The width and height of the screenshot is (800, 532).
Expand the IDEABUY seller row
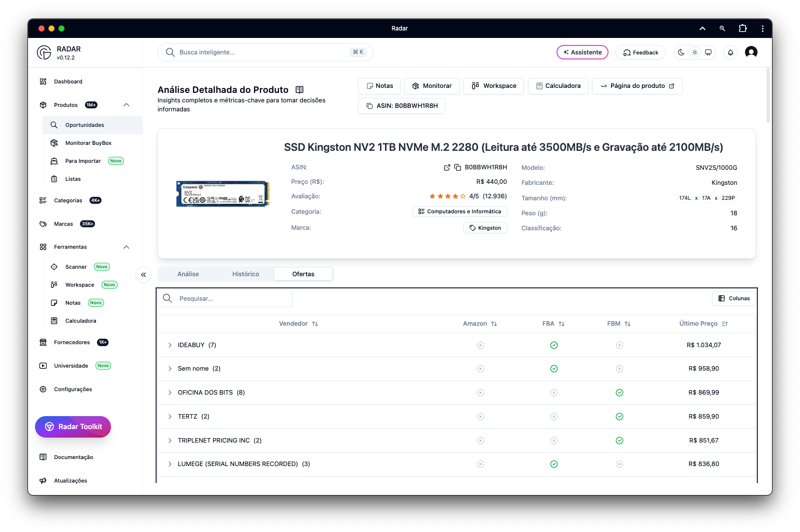[170, 345]
